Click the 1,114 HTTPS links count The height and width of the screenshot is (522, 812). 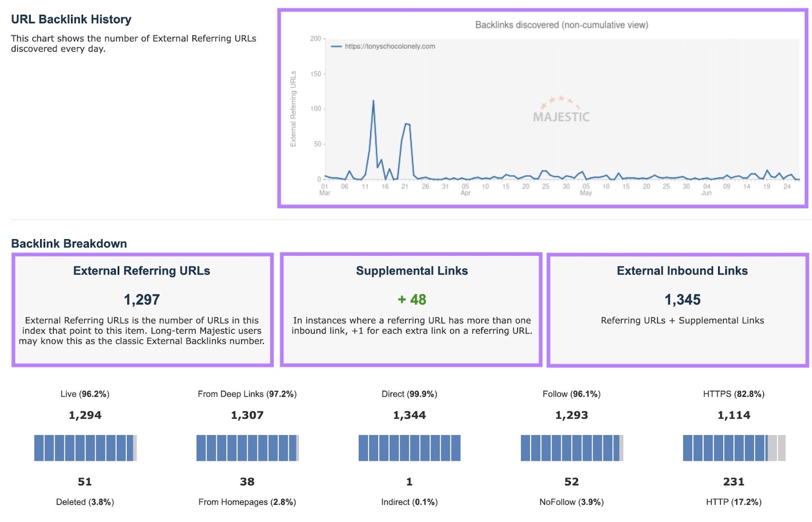coord(734,415)
